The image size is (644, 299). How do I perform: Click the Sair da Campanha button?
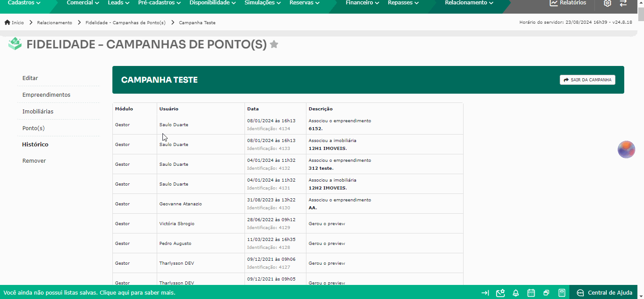(x=587, y=80)
